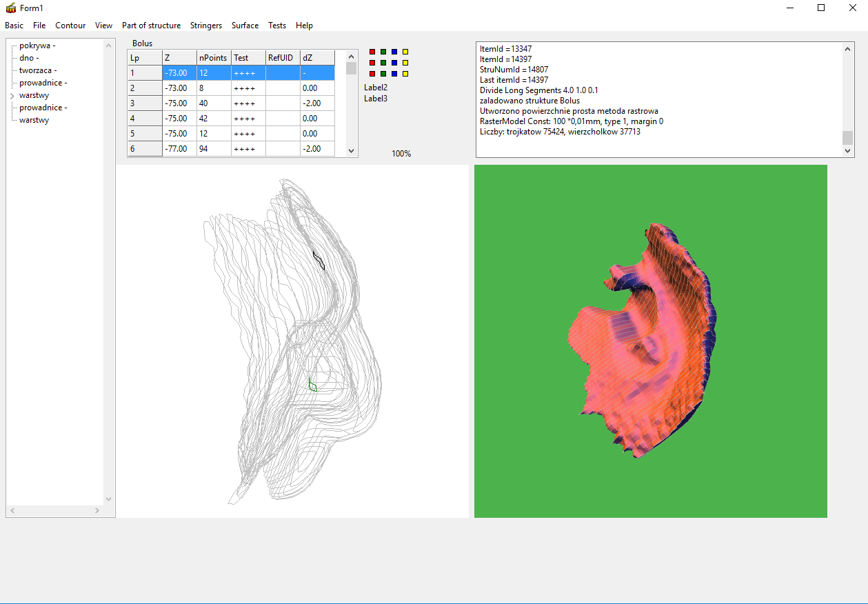Click the middle-row yellow color square
This screenshot has width=868, height=604.
pos(405,63)
